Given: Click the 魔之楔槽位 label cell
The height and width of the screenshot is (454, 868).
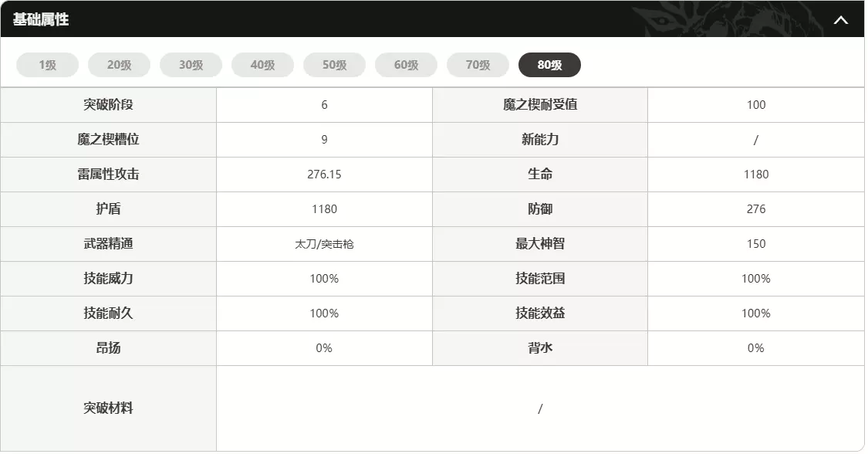Looking at the screenshot, I should pos(108,140).
